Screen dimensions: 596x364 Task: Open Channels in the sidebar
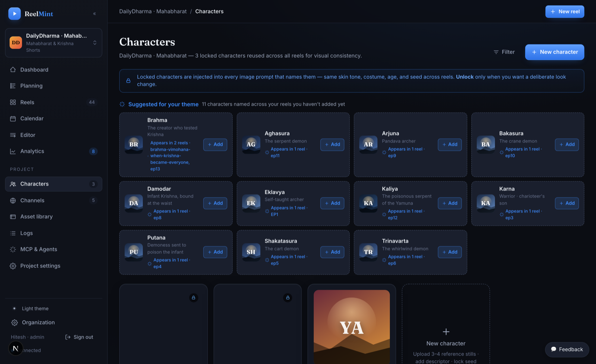click(54, 200)
